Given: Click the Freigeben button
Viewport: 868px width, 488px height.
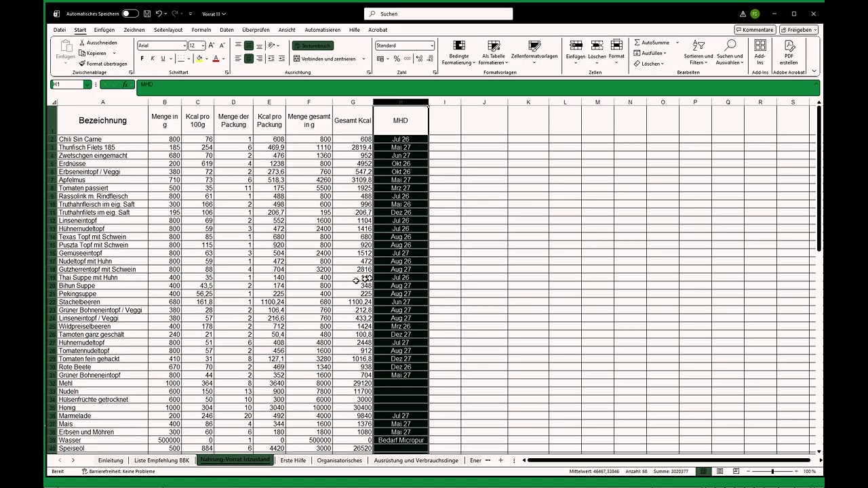Looking at the screenshot, I should pos(799,30).
